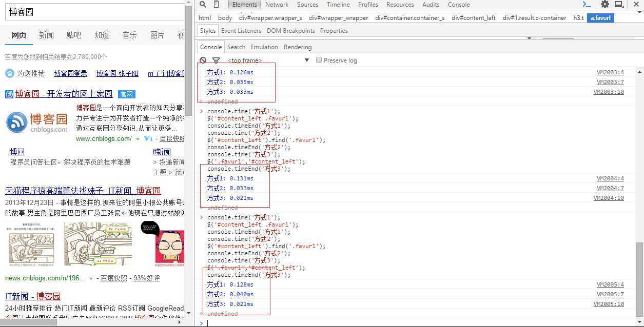
Task: Open Baidu 贴吧 tab
Action: [x=74, y=35]
